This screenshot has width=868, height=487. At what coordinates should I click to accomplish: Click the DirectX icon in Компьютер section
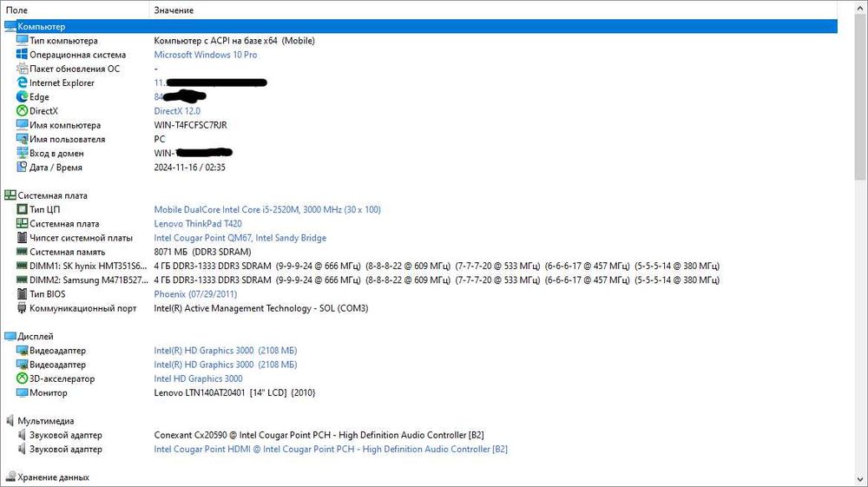tap(22, 111)
